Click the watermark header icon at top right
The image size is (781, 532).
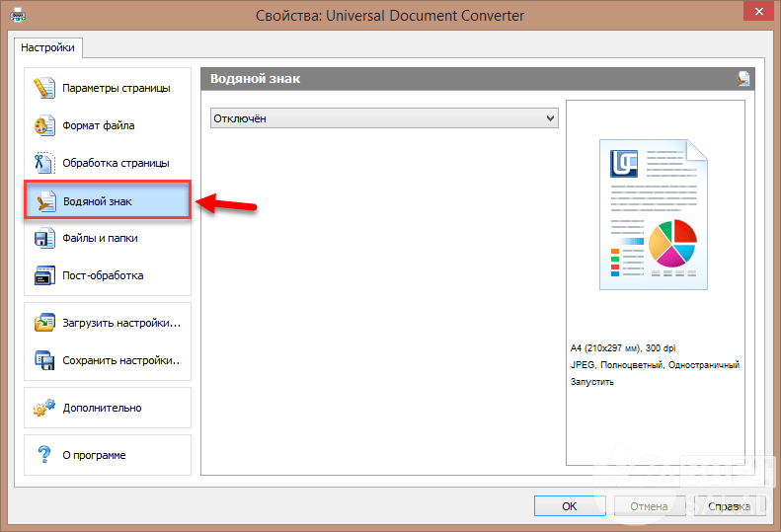(742, 79)
